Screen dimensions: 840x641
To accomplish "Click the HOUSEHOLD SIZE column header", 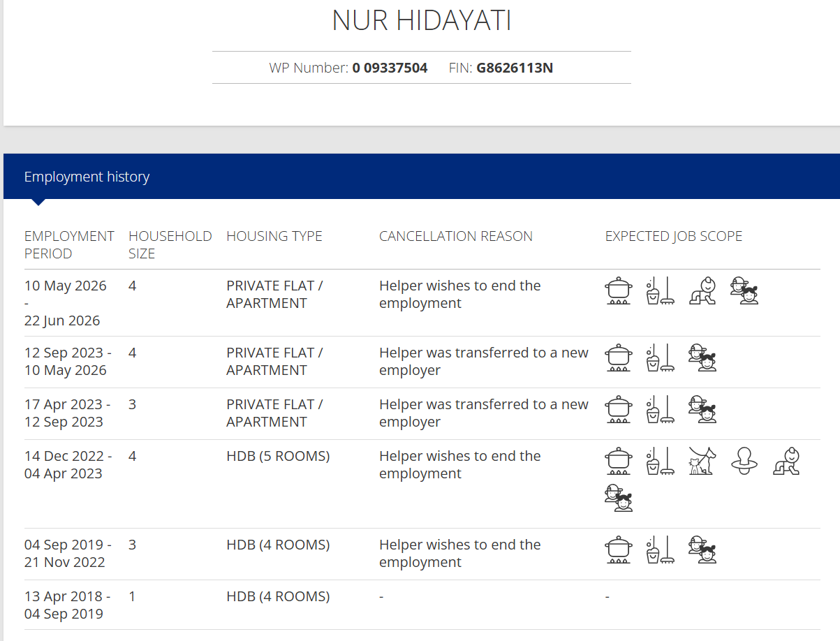I will (170, 245).
